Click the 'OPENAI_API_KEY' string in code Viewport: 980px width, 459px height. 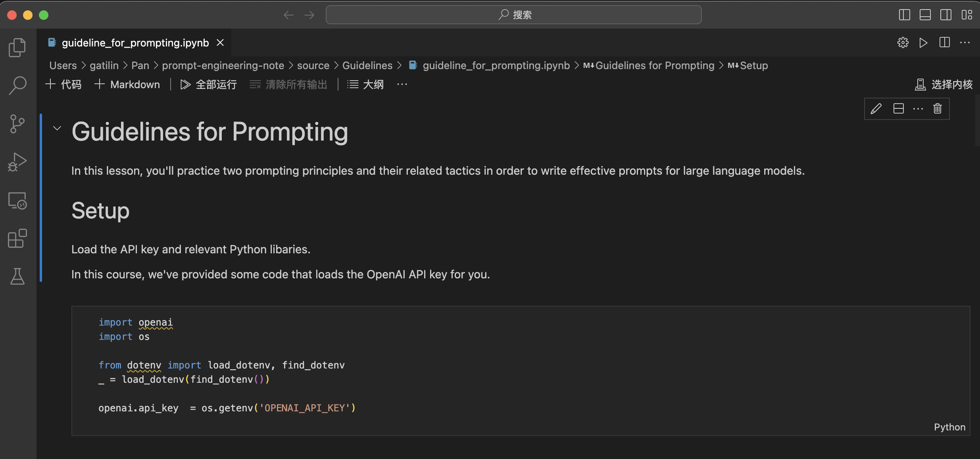305,408
